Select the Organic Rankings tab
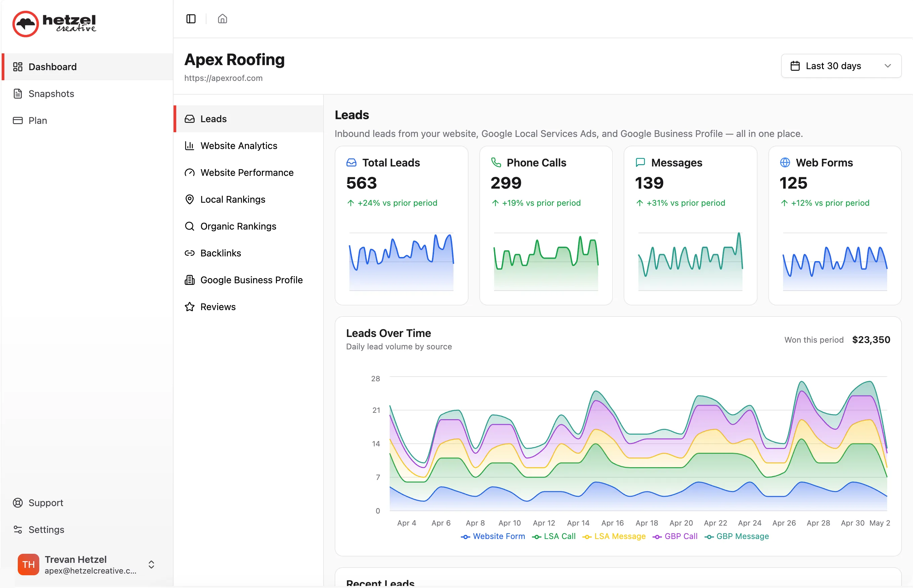Screen dimensions: 913x588 pyautogui.click(x=249, y=226)
